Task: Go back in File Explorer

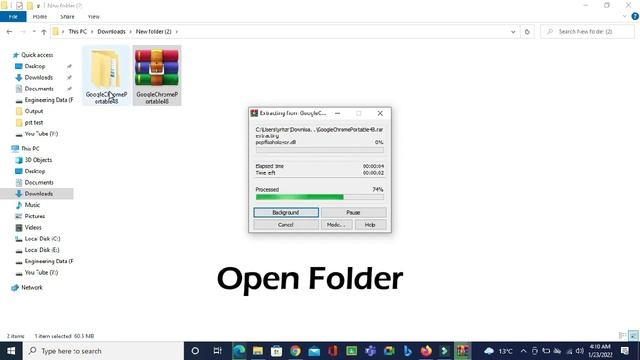Action: [9, 31]
